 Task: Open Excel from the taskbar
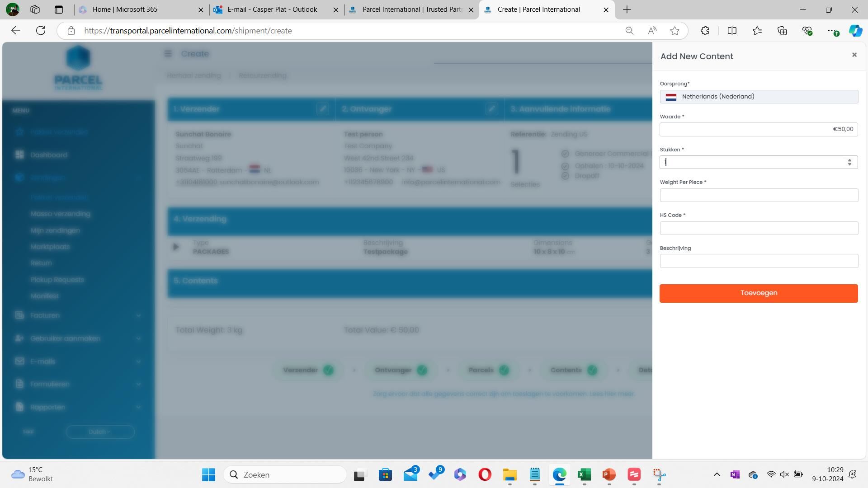point(584,475)
